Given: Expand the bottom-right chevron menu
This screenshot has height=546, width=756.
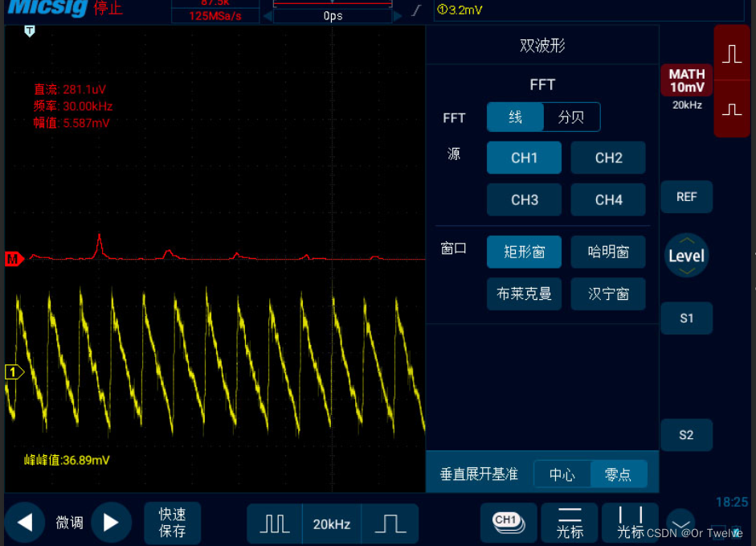Looking at the screenshot, I should point(680,523).
